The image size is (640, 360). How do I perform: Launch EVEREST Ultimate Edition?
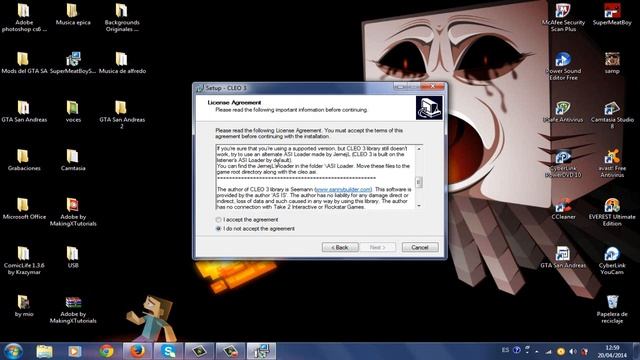tap(612, 211)
